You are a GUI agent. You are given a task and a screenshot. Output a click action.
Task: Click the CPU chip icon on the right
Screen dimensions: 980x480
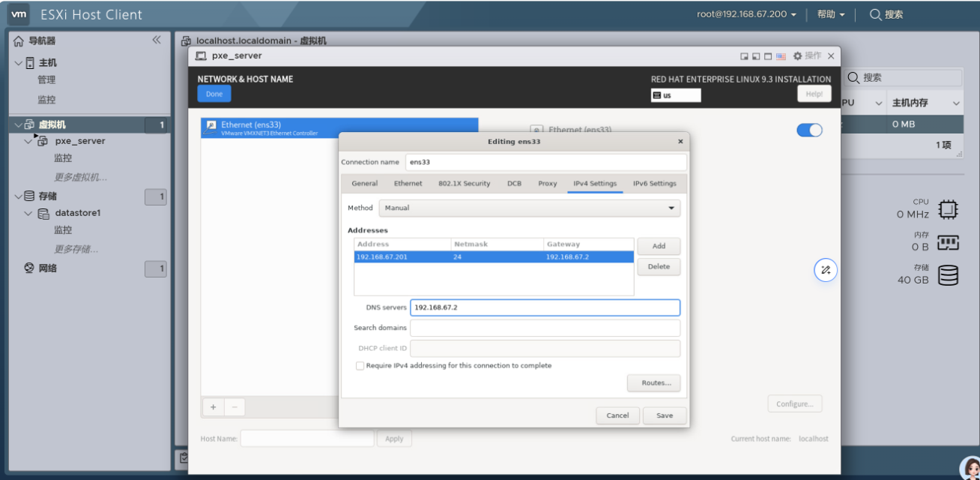point(948,210)
